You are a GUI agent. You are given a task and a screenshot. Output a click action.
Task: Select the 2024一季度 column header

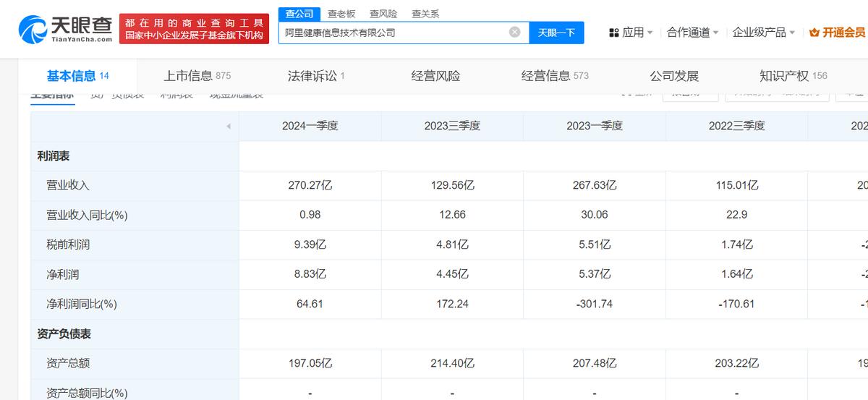(310, 126)
